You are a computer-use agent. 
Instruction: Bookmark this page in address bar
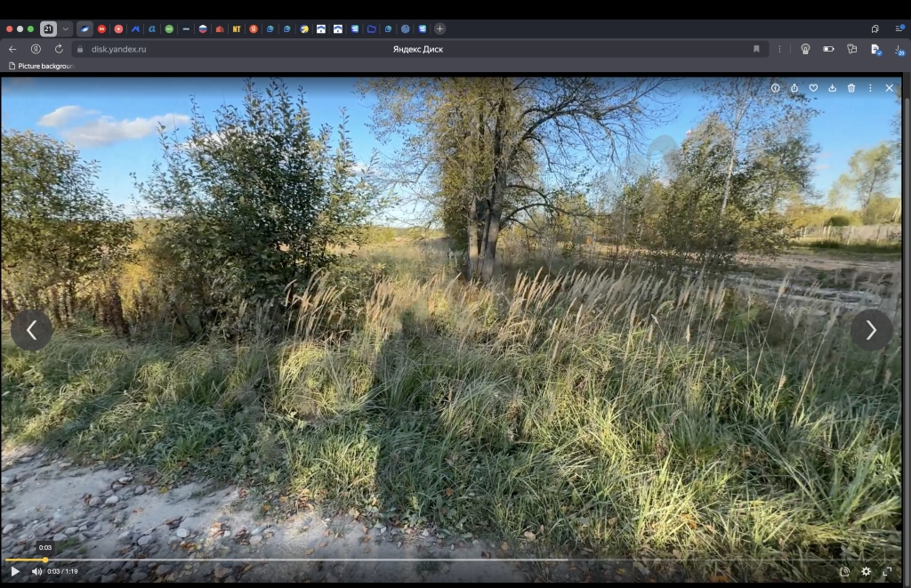pyautogui.click(x=756, y=49)
